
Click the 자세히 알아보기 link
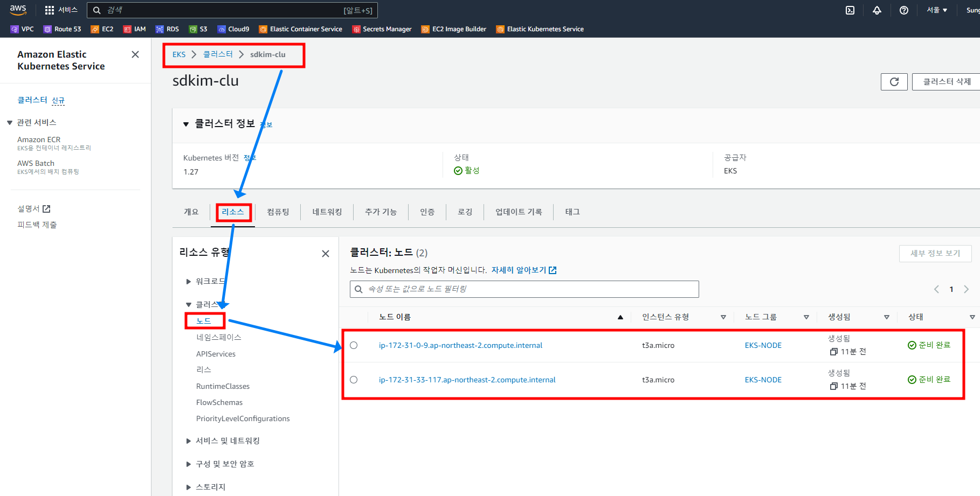(523, 270)
